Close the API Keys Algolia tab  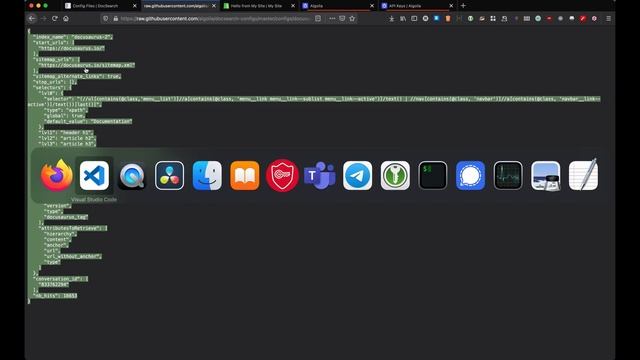[x=451, y=6]
